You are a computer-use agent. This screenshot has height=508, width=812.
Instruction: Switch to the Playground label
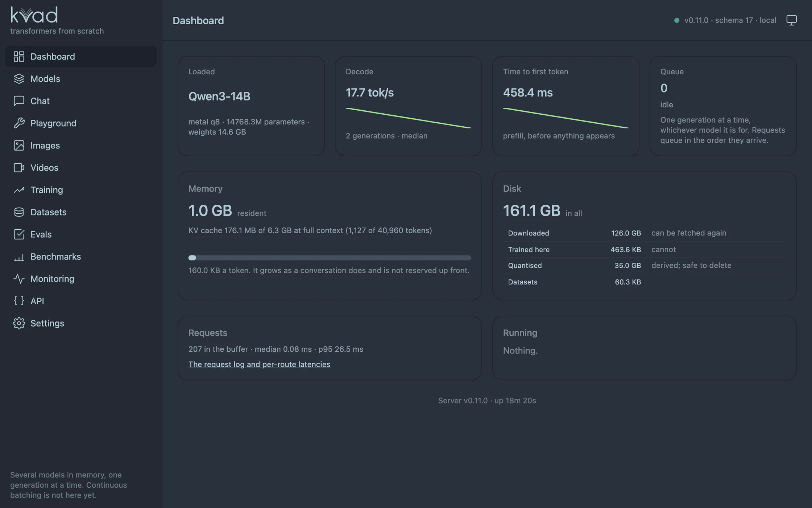click(53, 123)
